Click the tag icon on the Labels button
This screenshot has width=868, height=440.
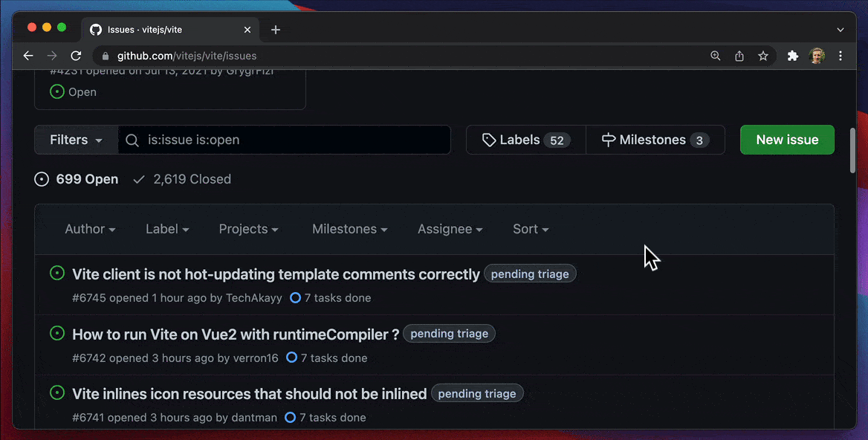[488, 140]
